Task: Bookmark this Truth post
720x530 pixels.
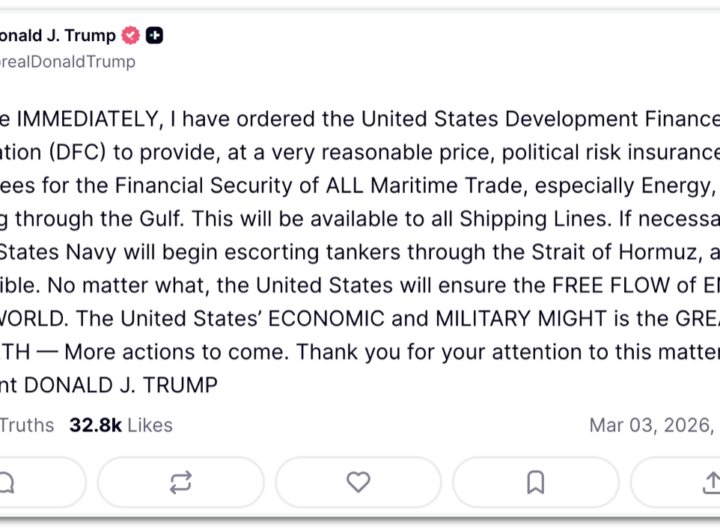Action: [535, 482]
